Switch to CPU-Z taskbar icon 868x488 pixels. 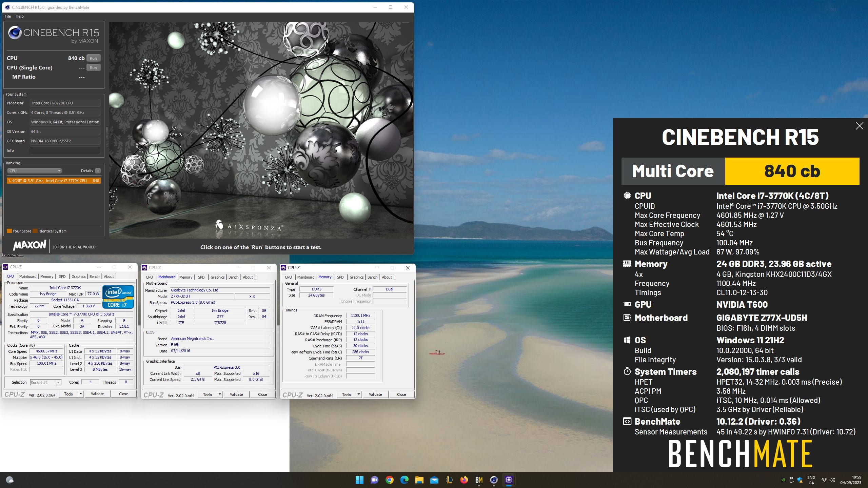pyautogui.click(x=509, y=480)
